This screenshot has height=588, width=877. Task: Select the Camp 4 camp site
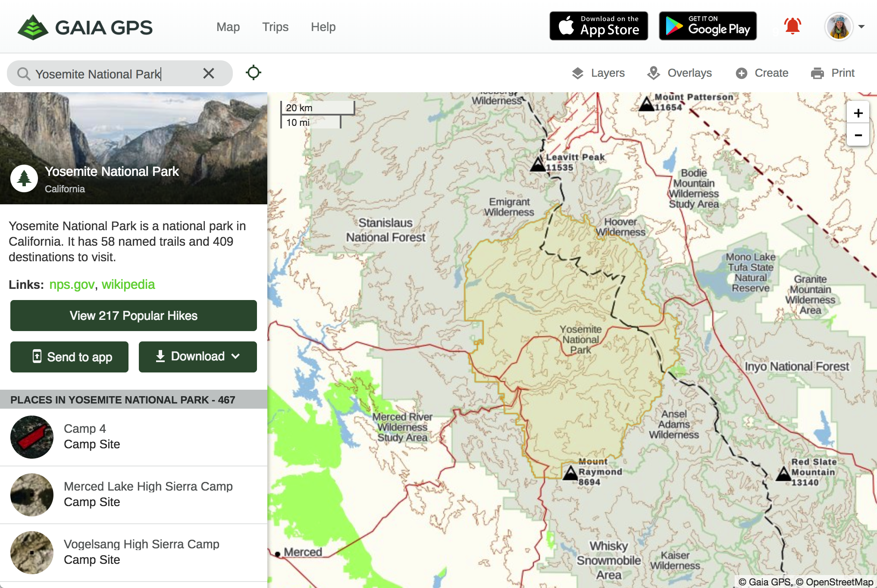tap(134, 437)
